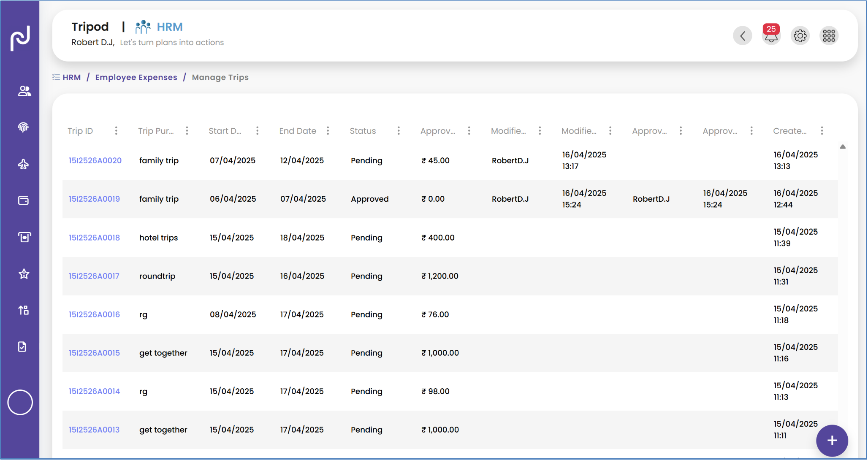Click the HRM title in header

coord(170,27)
